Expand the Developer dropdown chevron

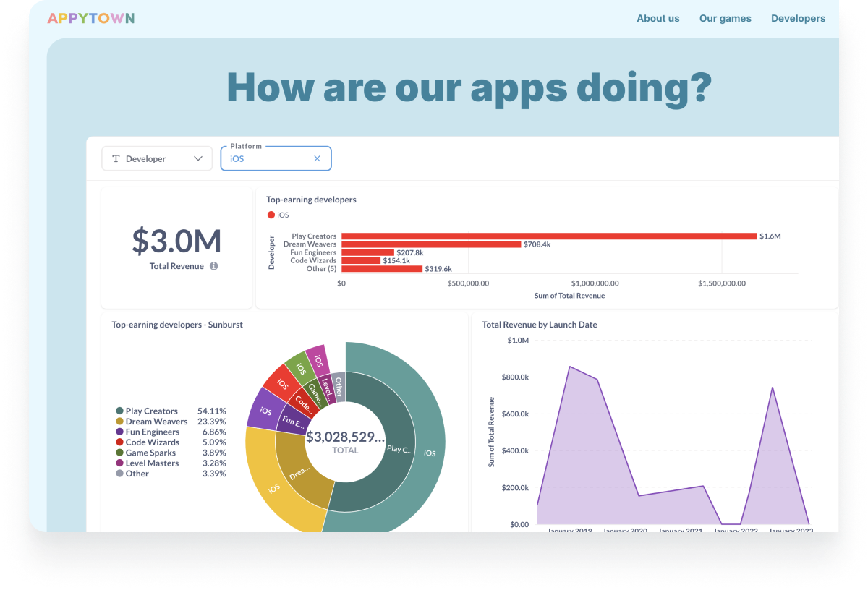(198, 158)
